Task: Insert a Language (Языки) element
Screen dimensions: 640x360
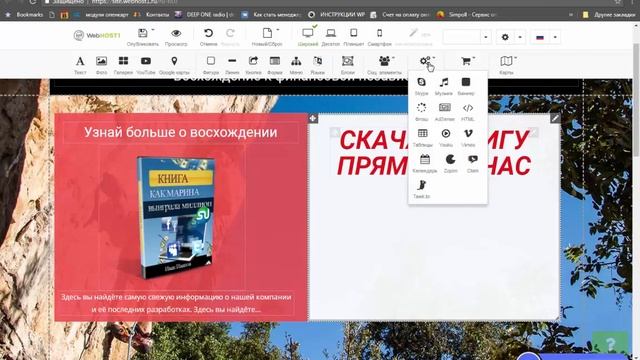Action: tap(317, 64)
